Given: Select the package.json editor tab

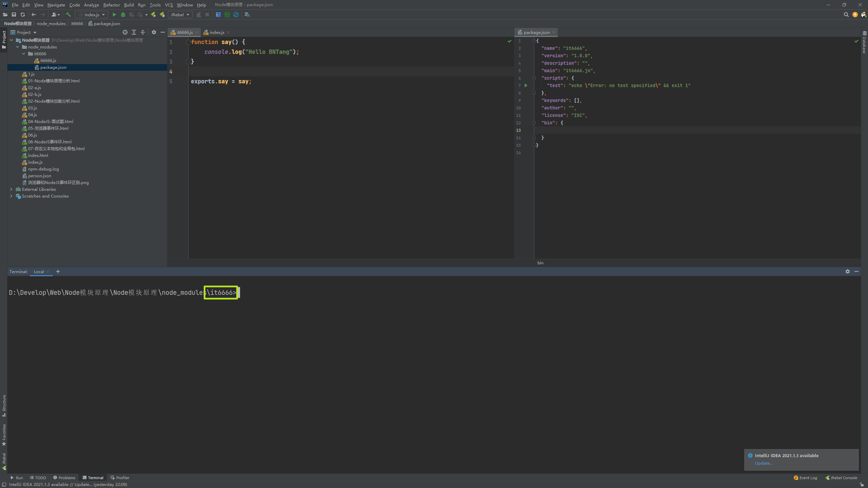Looking at the screenshot, I should click(x=536, y=32).
